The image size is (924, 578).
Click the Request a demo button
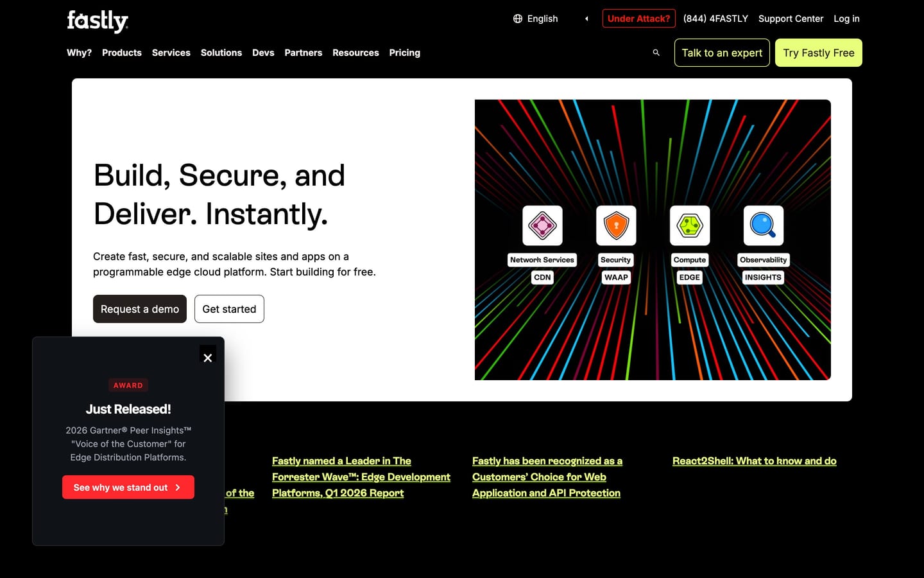tap(140, 309)
